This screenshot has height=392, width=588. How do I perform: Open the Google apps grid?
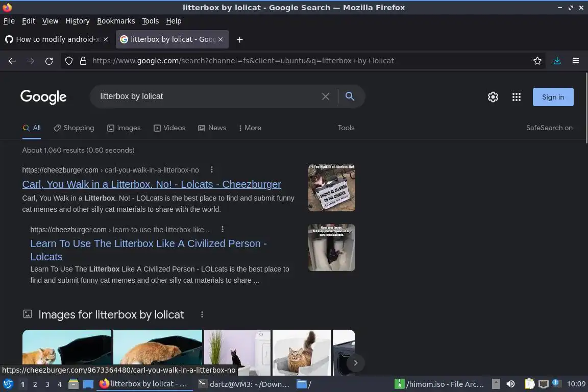[x=517, y=97]
